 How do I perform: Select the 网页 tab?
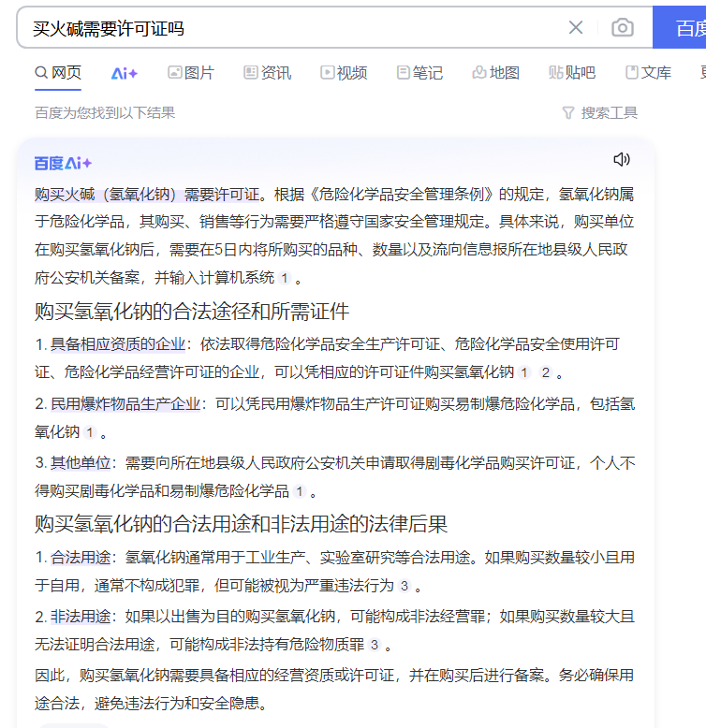[58, 73]
